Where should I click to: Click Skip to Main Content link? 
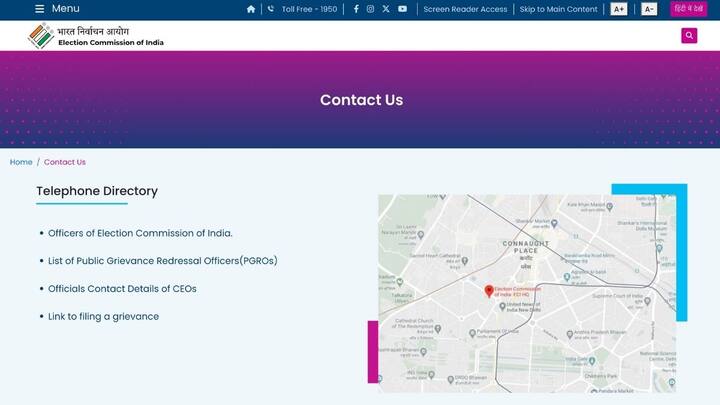point(558,9)
